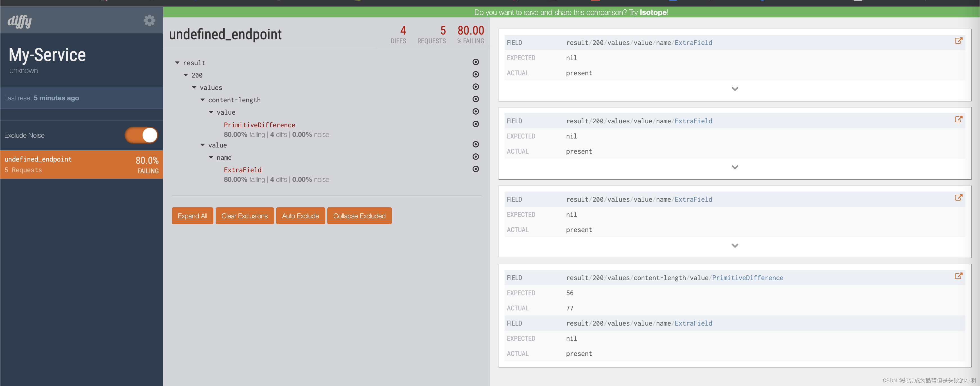Image resolution: width=980 pixels, height=386 pixels.
Task: Open fourth diff card external link icon
Action: 958,276
